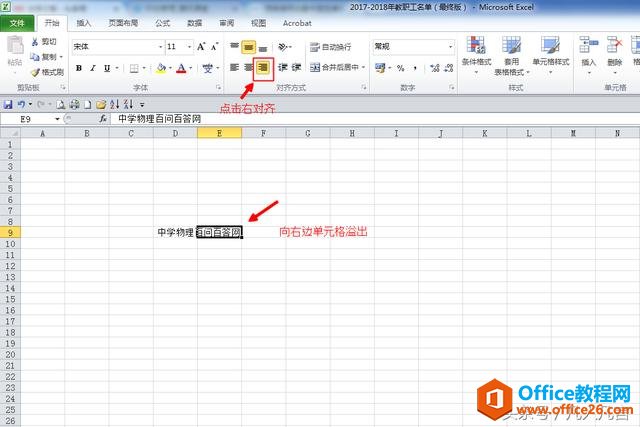Screen dimensions: 640x427
Task: Increase decimal places icon
Action: click(x=435, y=68)
